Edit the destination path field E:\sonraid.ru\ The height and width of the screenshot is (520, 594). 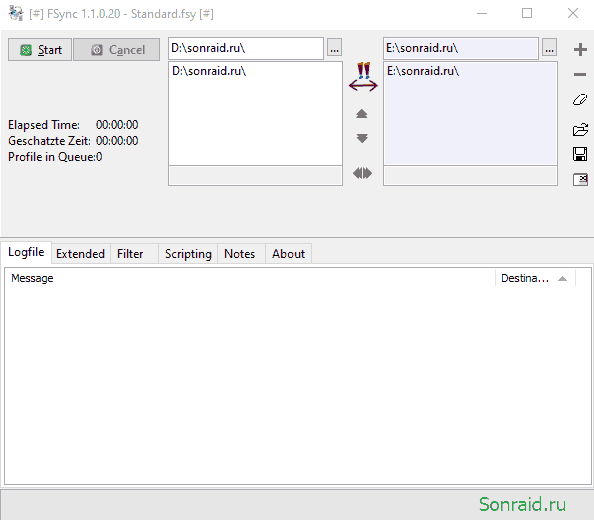461,48
